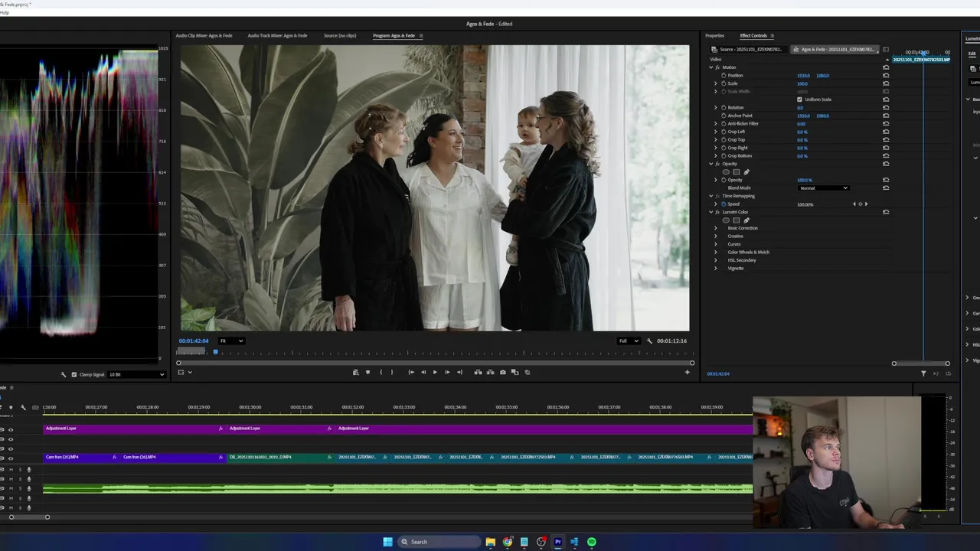Add marker from timeline header icon
This screenshot has height=551, width=980.
click(x=11, y=407)
